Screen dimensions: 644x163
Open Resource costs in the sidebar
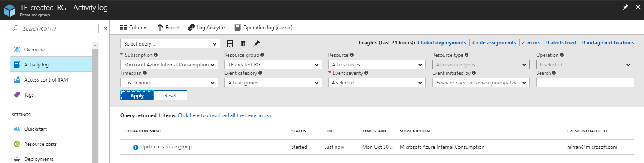(x=51, y=144)
